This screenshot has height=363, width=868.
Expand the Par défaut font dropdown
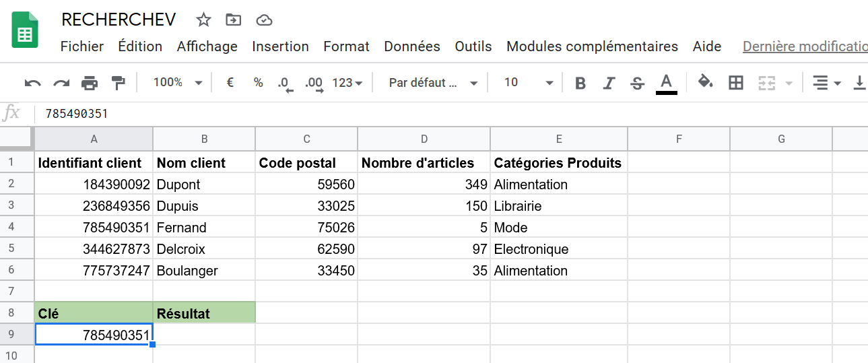coord(433,83)
